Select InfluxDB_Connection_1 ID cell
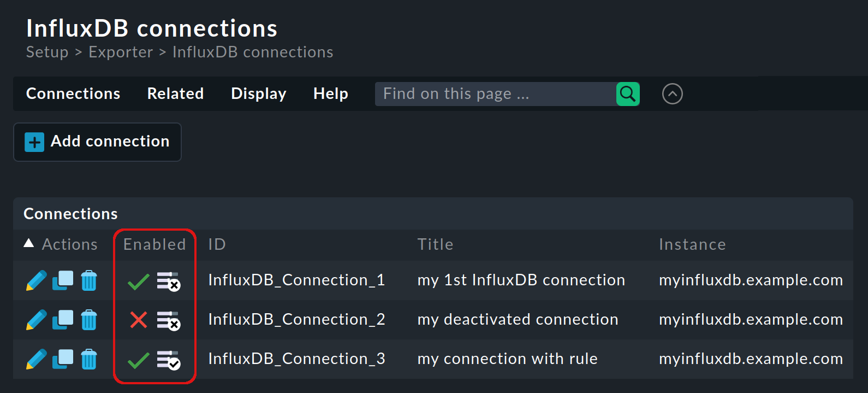Screen dimensions: 868x393 pyautogui.click(x=296, y=280)
